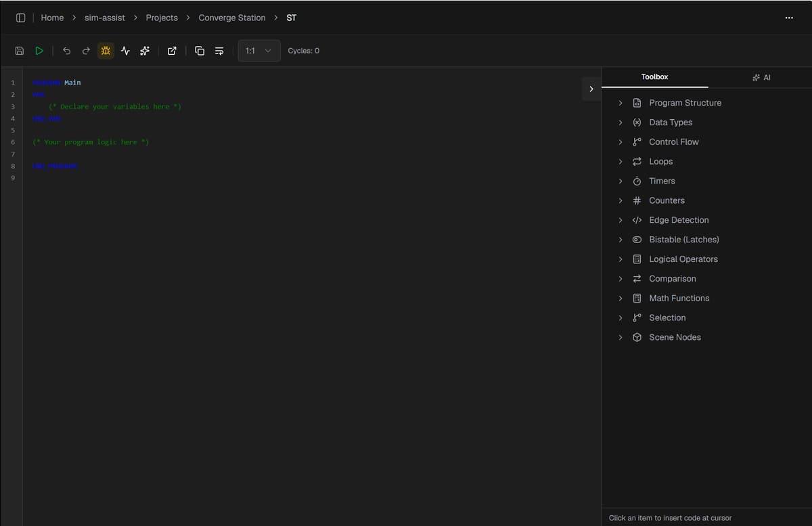Toggle the left sidebar panel icon

(20, 18)
